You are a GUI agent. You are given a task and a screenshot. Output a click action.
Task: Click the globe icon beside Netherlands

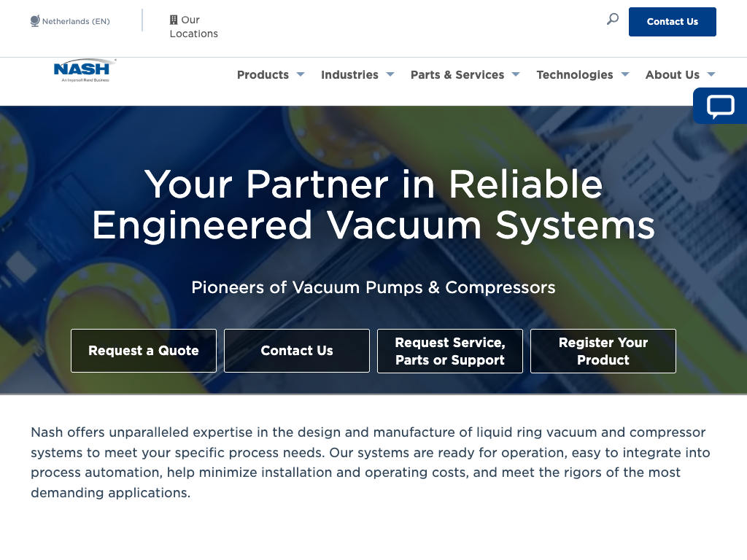coord(35,21)
